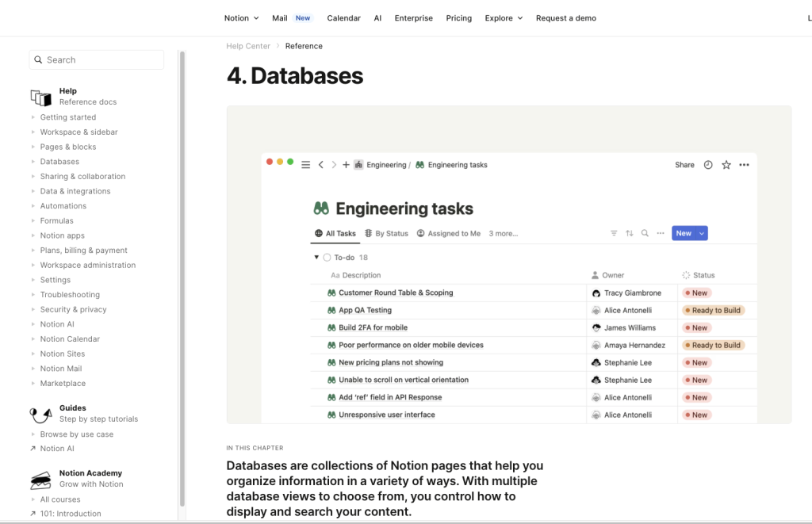The image size is (812, 524).
Task: Click the star favorite icon
Action: click(726, 165)
